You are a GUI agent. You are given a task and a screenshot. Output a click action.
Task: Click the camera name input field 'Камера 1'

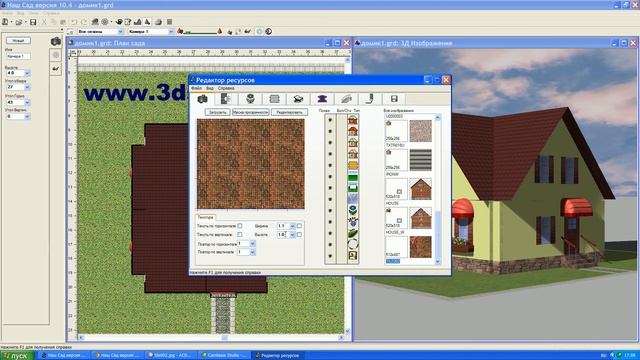[18, 56]
